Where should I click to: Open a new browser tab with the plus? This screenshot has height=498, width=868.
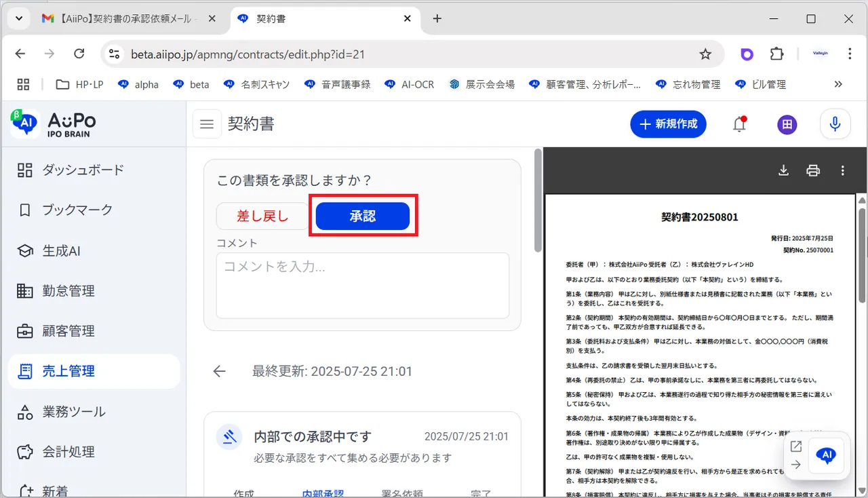coord(437,18)
